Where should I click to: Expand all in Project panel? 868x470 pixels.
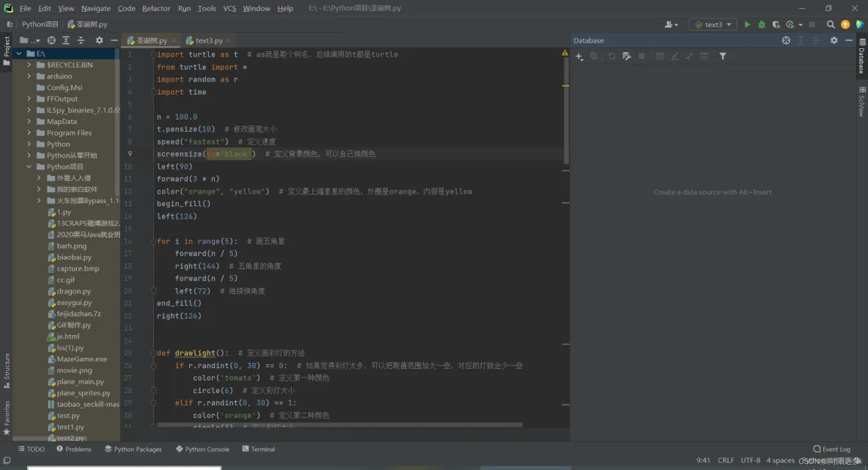click(66, 40)
